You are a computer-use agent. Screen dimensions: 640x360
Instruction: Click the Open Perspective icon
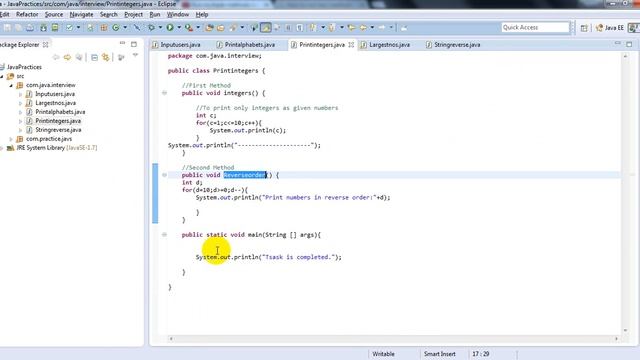pos(584,28)
